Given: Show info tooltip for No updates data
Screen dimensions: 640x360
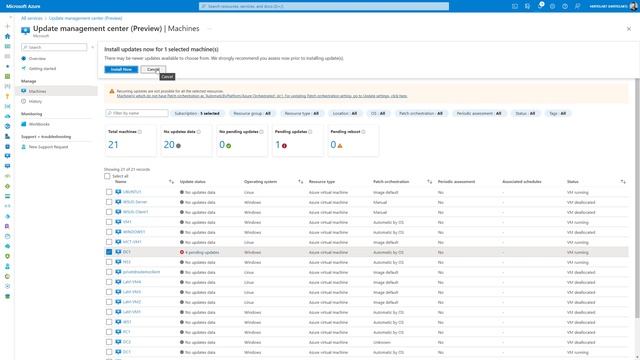Looking at the screenshot, I should (199, 132).
